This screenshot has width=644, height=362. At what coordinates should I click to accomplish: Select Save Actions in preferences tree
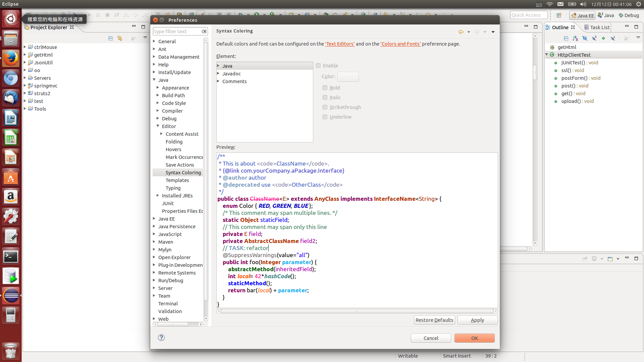coord(180,165)
